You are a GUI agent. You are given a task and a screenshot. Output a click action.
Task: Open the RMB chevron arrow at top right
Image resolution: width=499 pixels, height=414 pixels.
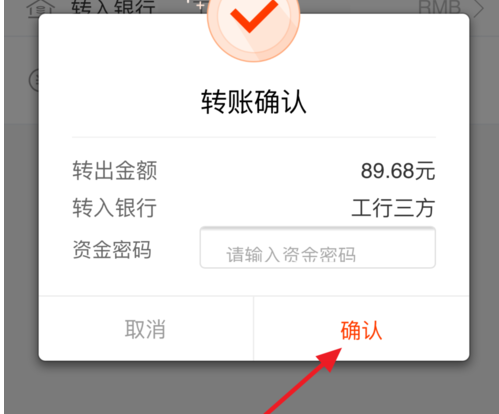pyautogui.click(x=479, y=8)
